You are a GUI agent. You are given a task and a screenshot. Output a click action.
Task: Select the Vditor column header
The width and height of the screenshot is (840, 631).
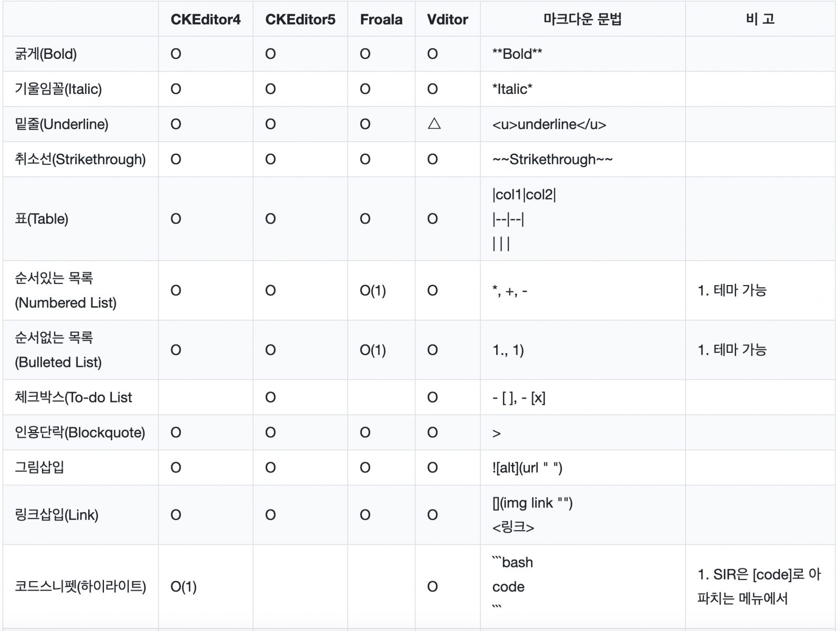[x=447, y=19]
